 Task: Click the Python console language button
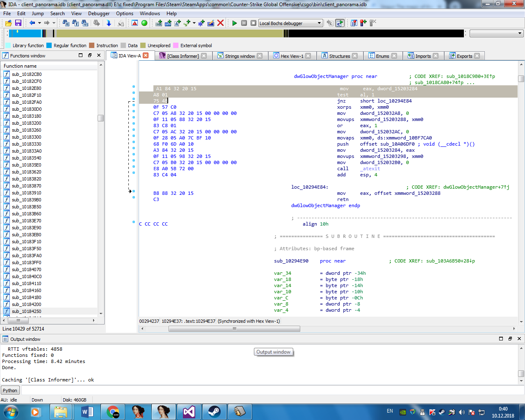click(x=10, y=390)
